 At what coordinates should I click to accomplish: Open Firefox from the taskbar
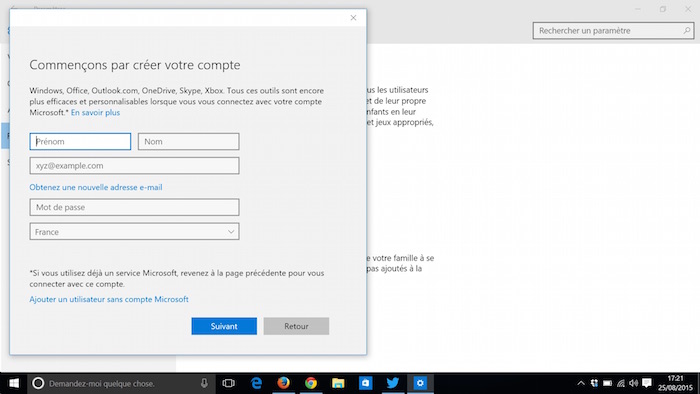[283, 383]
